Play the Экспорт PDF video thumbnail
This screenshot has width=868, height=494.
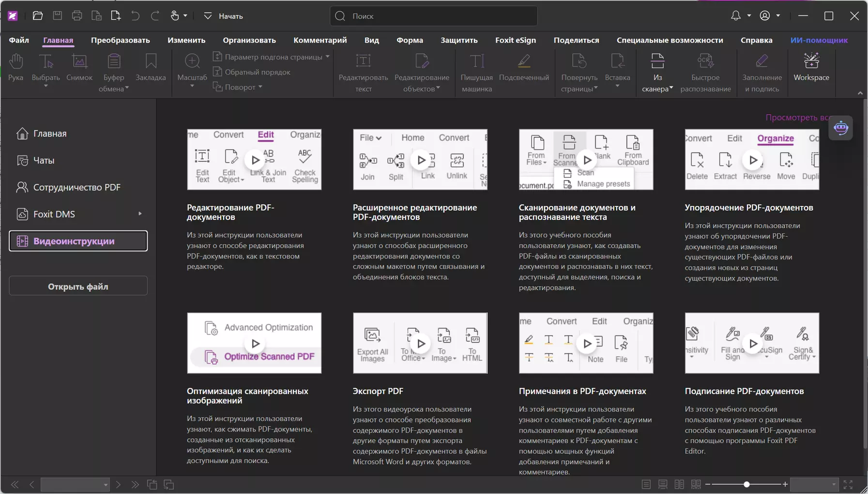[421, 343]
